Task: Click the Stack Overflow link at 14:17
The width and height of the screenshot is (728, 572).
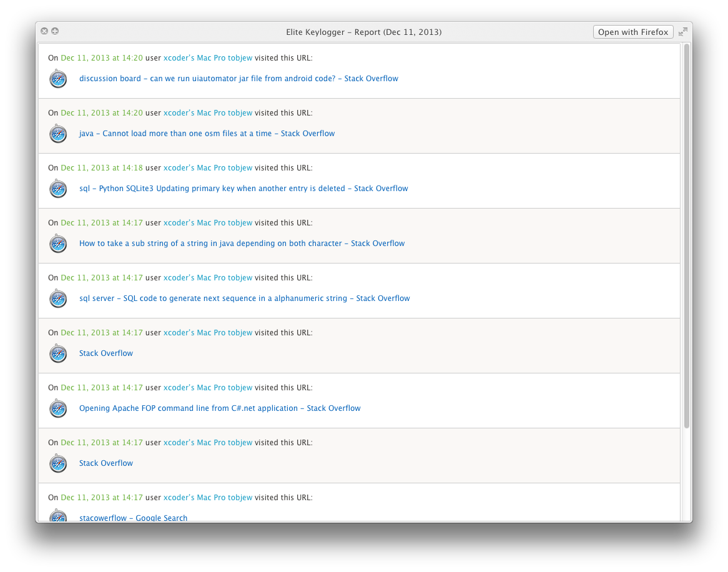Action: click(106, 353)
